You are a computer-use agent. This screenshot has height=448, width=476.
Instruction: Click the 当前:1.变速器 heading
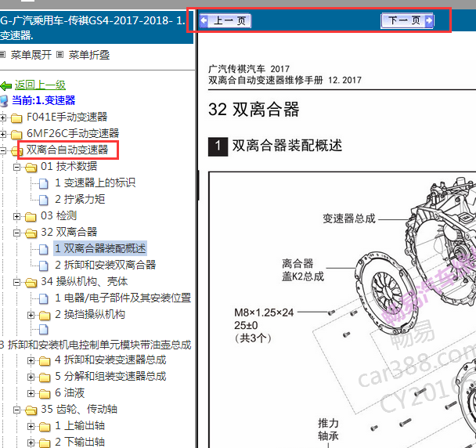[43, 100]
